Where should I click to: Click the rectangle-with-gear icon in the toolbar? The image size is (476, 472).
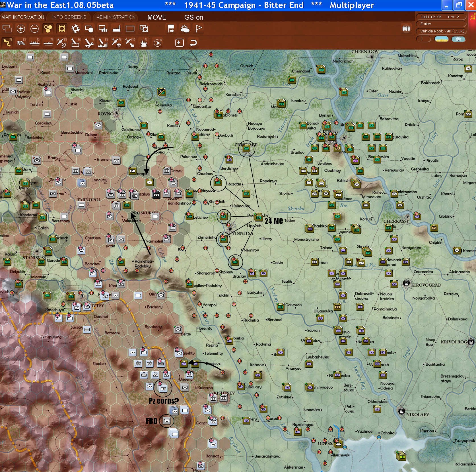point(144,28)
